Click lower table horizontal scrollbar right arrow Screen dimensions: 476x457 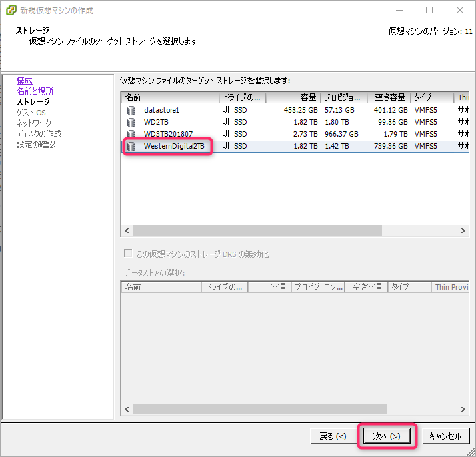point(463,409)
